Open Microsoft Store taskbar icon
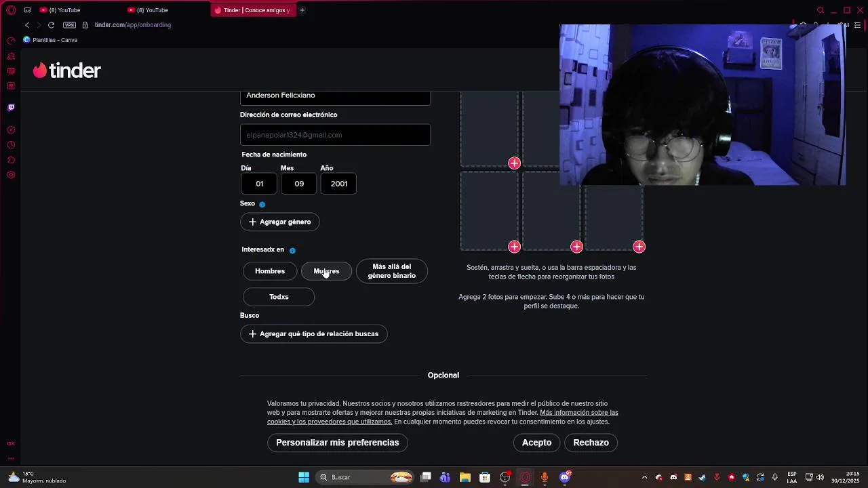This screenshot has height=488, width=868. coord(485,477)
